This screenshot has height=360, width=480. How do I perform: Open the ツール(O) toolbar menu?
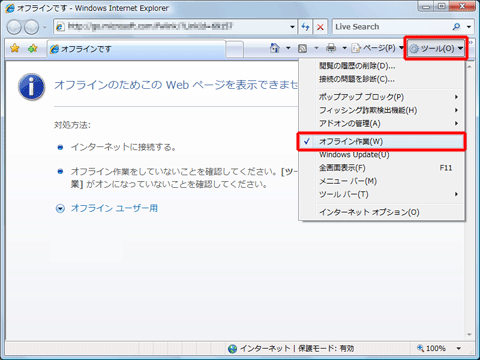436,49
